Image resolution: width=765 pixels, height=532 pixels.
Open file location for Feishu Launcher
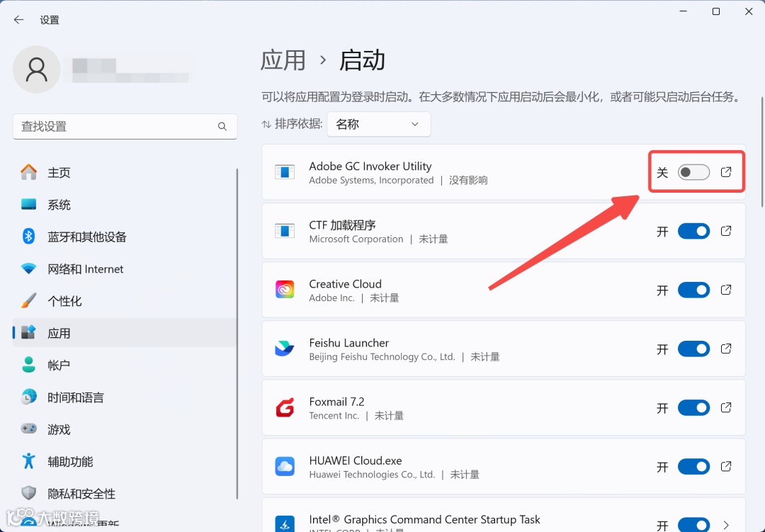(726, 349)
